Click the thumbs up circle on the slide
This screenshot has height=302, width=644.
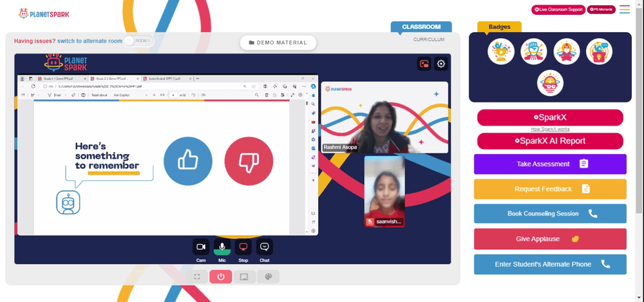(x=187, y=161)
